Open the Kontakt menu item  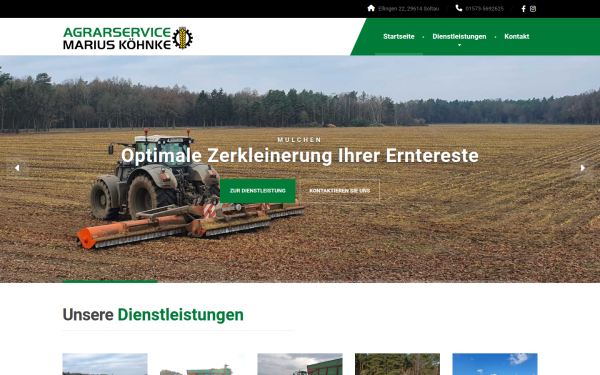[x=517, y=36]
